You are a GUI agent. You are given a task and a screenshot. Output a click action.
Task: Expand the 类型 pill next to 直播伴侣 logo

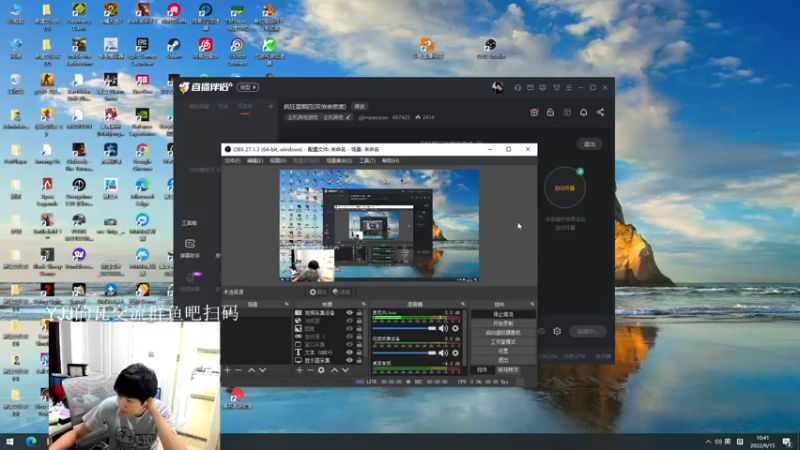click(x=248, y=87)
